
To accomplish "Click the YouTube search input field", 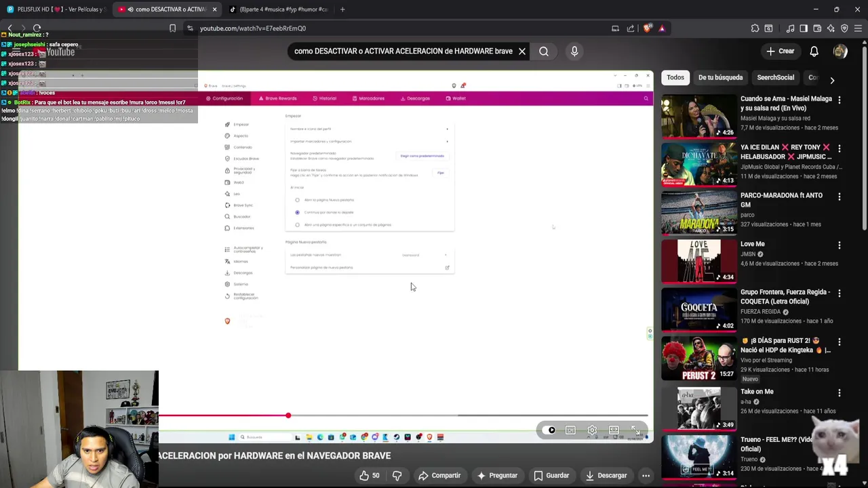I will point(403,51).
